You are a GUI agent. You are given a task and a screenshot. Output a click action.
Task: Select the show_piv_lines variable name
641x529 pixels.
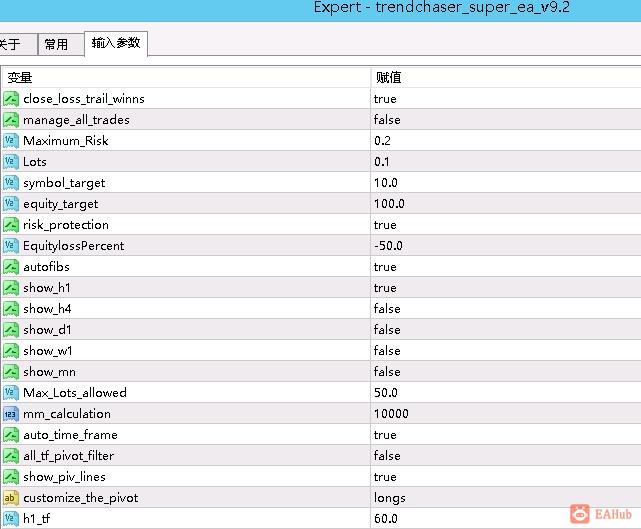click(x=64, y=477)
